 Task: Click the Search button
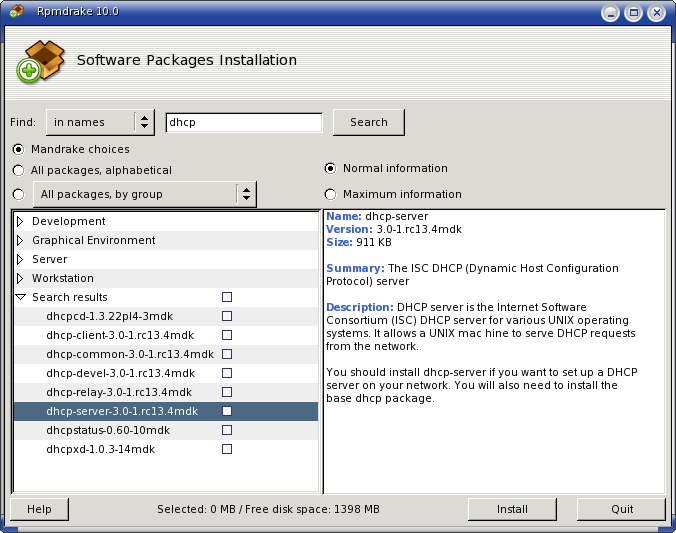point(369,122)
